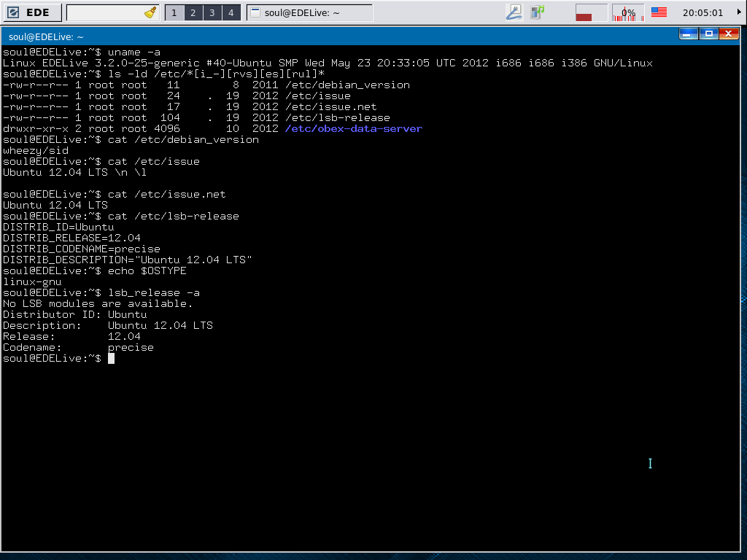Screen dimensions: 747x560
Task: Open the volume mixer tray icon
Action: coord(538,13)
